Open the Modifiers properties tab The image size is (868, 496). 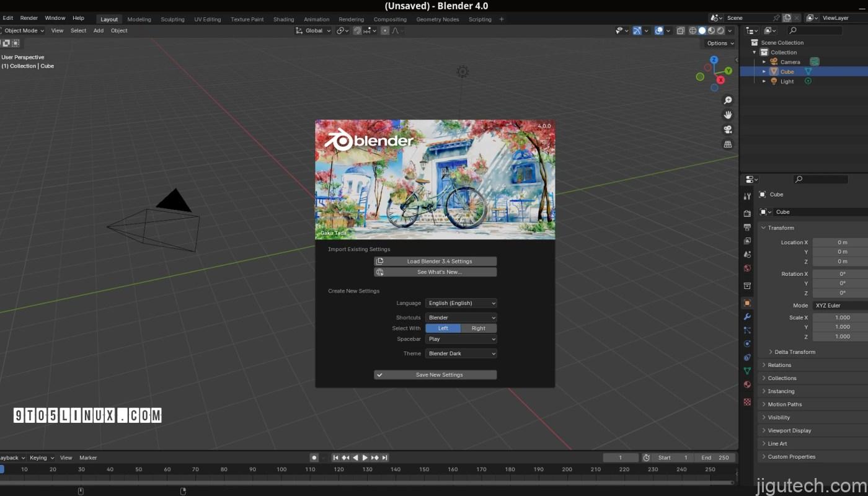click(747, 317)
